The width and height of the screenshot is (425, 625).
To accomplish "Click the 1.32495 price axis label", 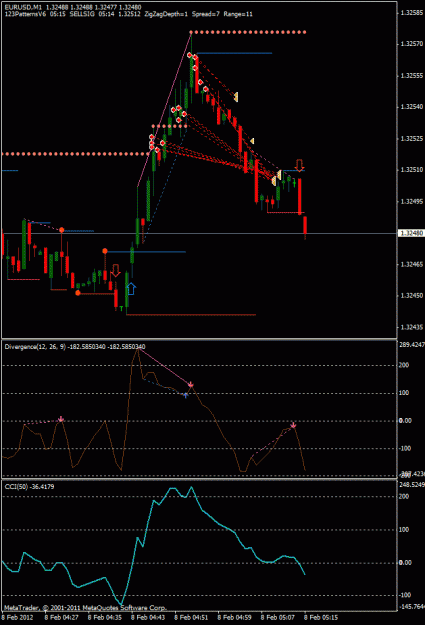I will 412,201.
